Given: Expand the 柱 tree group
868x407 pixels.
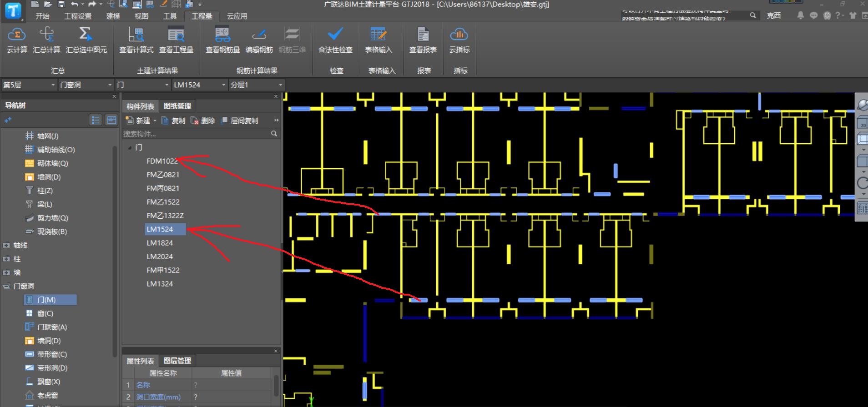Looking at the screenshot, I should (x=6, y=259).
